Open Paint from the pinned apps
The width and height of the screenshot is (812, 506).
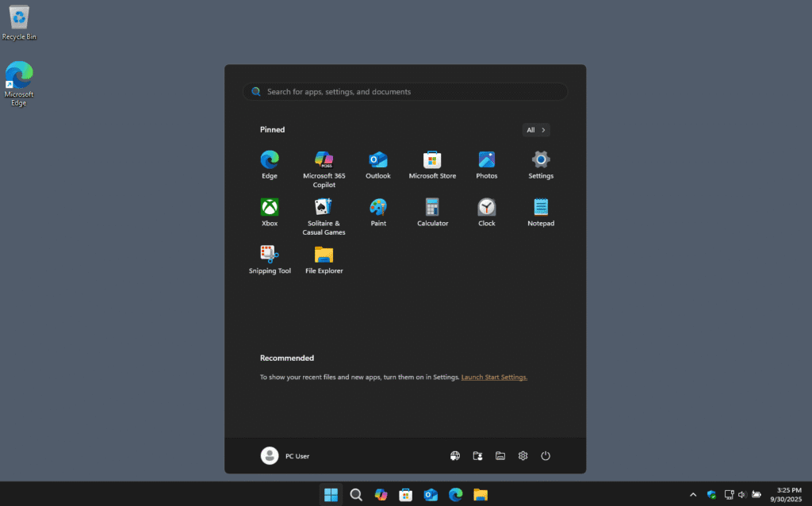378,207
